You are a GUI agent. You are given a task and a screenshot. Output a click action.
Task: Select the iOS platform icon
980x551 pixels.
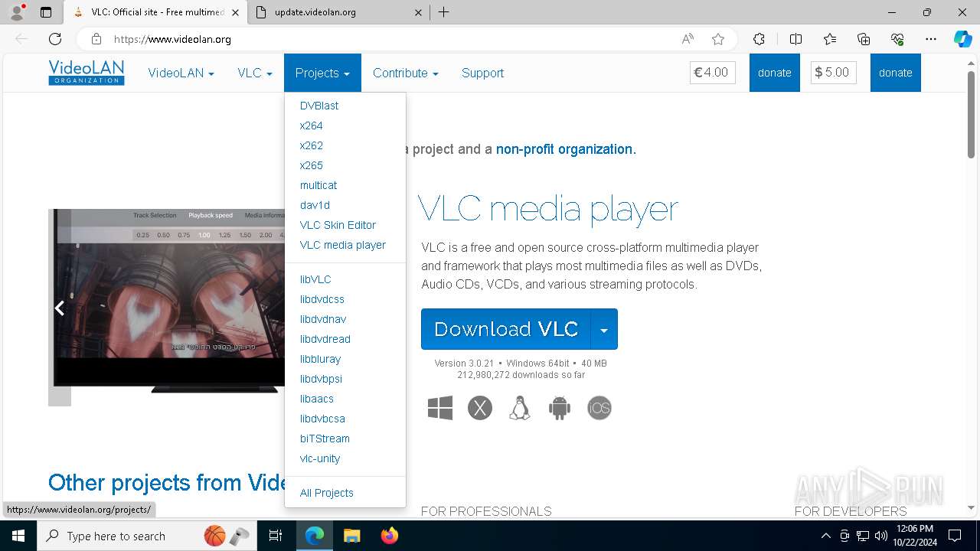tap(599, 408)
